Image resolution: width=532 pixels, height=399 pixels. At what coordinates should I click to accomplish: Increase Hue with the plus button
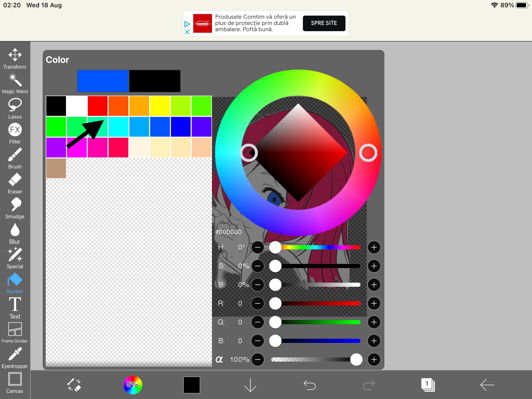(x=374, y=247)
